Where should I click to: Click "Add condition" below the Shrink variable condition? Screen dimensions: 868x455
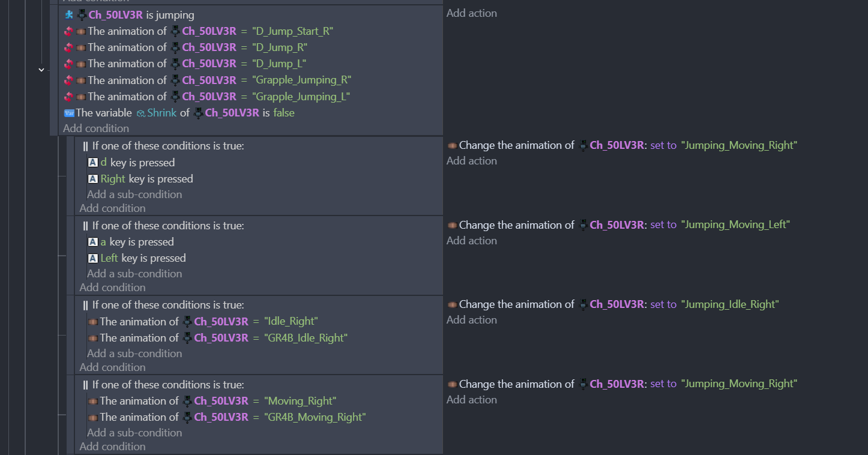tap(96, 128)
